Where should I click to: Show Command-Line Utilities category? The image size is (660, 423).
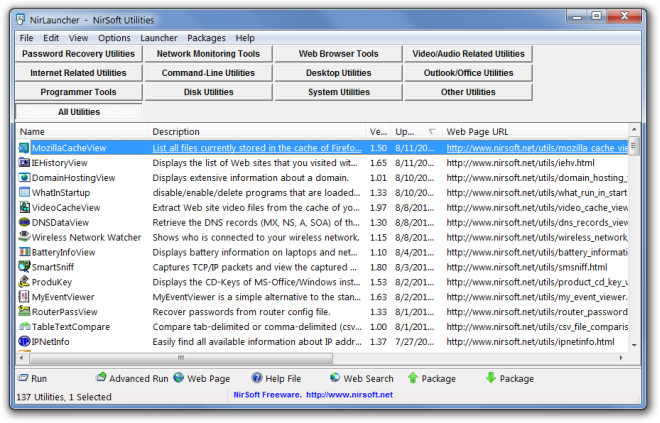[x=208, y=73]
